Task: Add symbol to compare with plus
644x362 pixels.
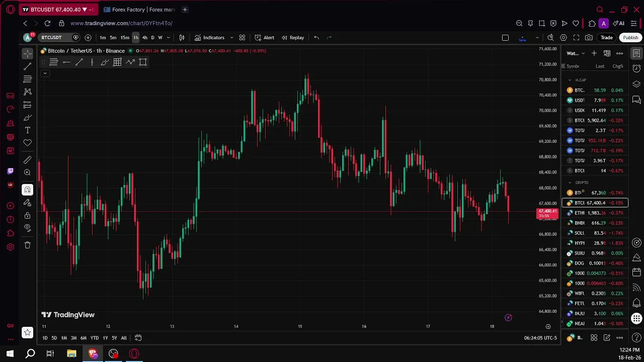Action: [88, 38]
